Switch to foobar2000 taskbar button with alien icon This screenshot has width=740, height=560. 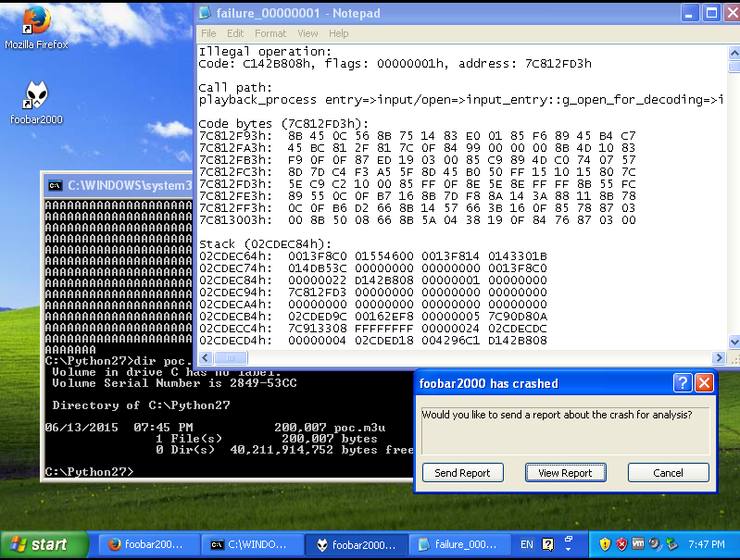(356, 544)
